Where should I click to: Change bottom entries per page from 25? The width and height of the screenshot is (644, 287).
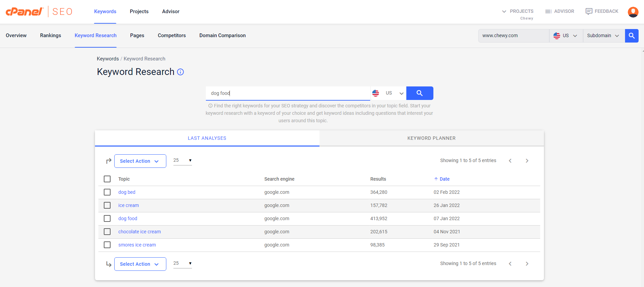click(183, 263)
